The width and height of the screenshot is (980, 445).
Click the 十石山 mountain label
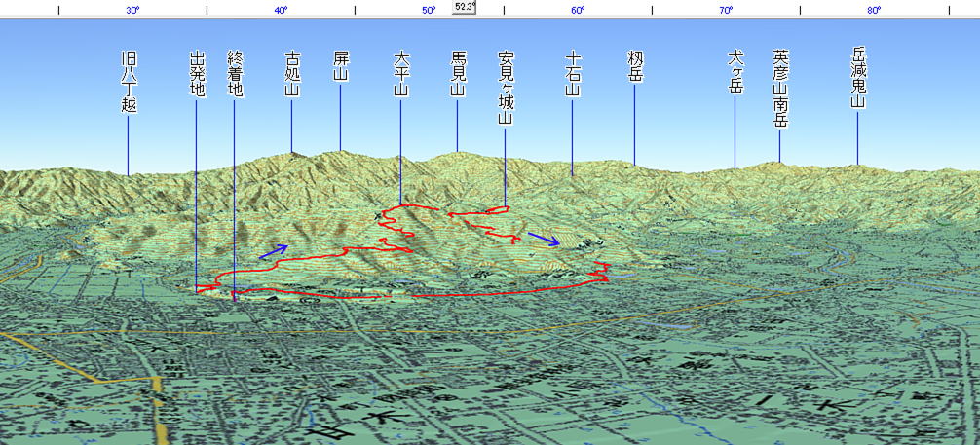click(573, 75)
